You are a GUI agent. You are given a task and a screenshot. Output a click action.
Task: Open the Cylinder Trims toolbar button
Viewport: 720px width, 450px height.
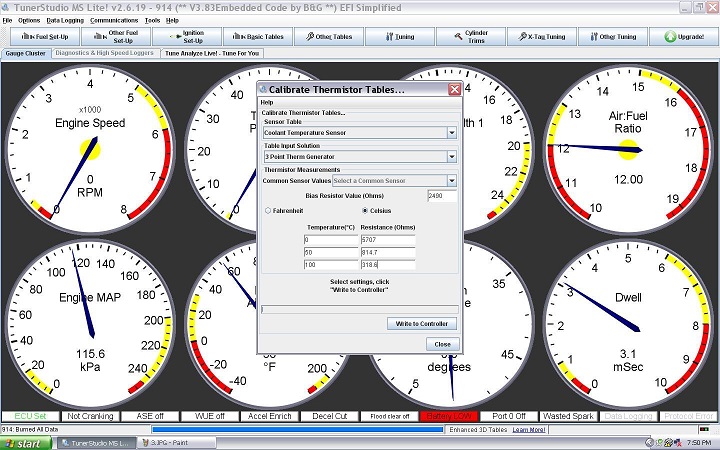471,37
